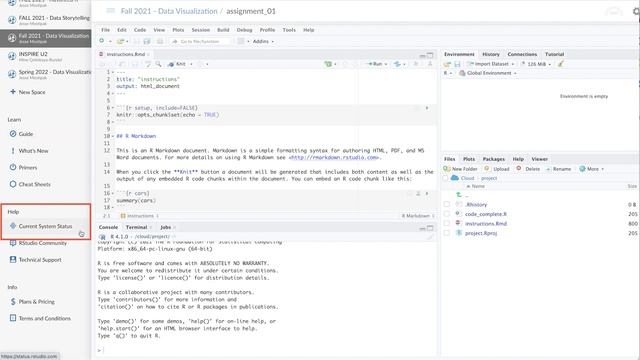640x360 pixels.
Task: Click the Publish icon in the editor toolbar
Action: click(397, 64)
